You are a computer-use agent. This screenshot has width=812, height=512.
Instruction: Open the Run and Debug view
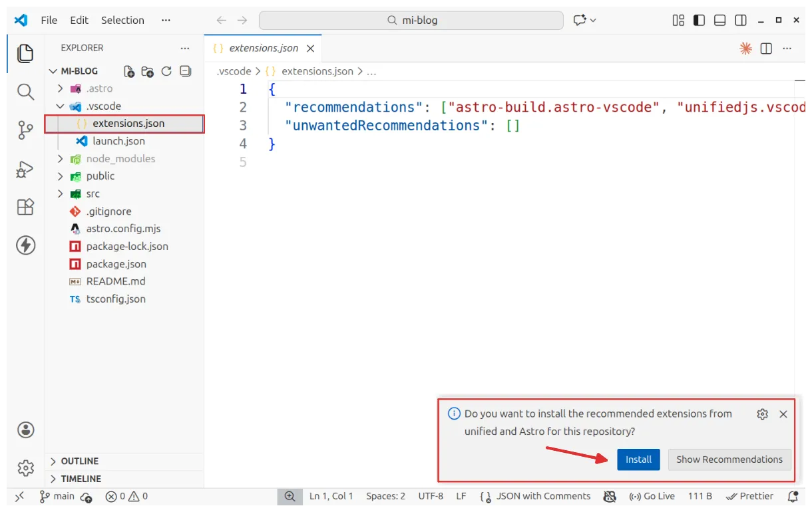tap(25, 170)
